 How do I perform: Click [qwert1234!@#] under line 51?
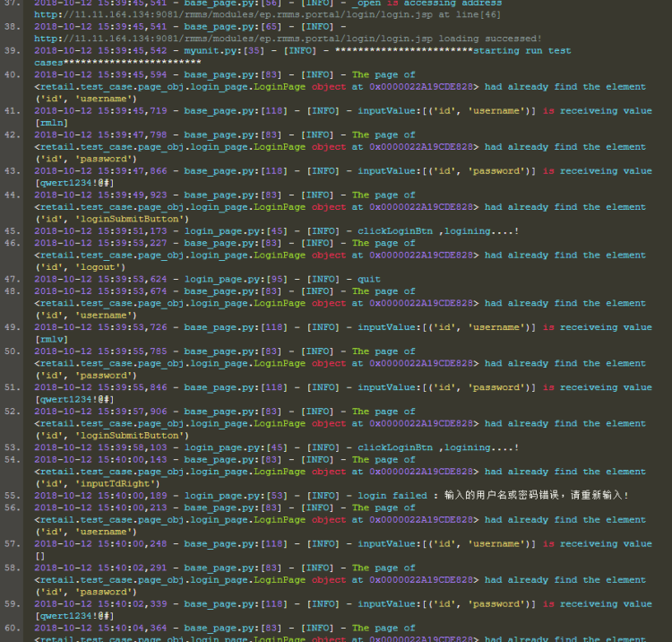point(74,400)
